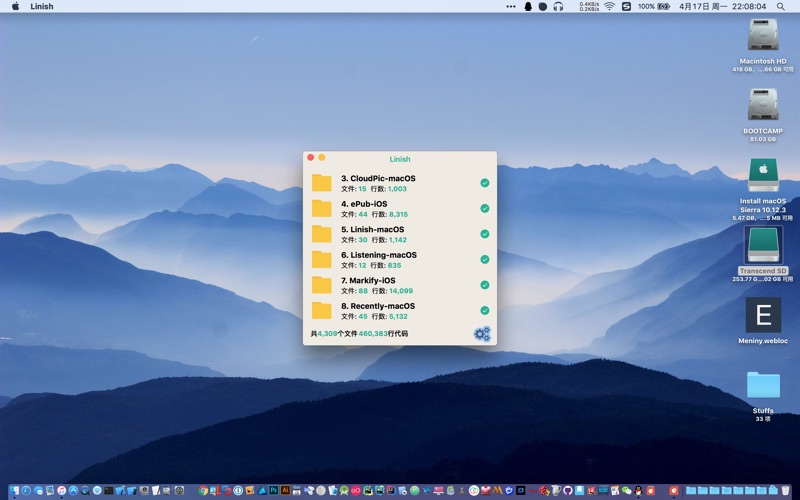Viewport: 800px width, 500px height.
Task: Click the folder icon for Markify-iOS
Action: tap(321, 285)
